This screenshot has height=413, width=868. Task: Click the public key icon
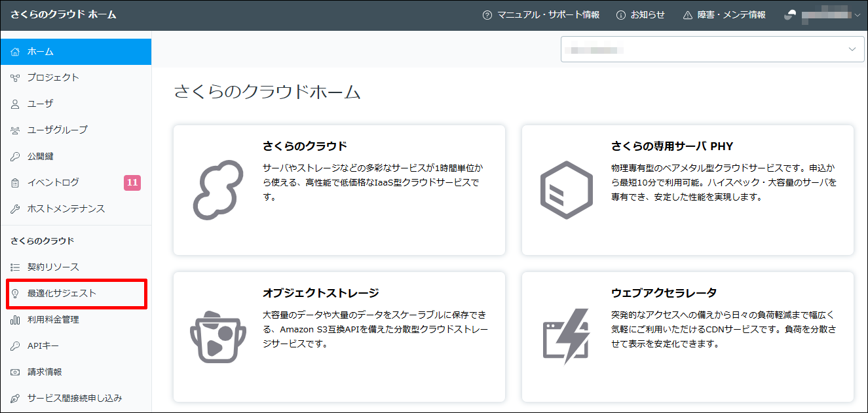[16, 156]
